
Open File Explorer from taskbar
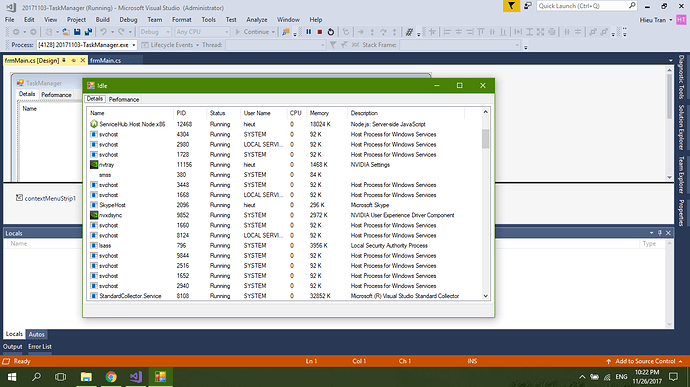[86, 377]
